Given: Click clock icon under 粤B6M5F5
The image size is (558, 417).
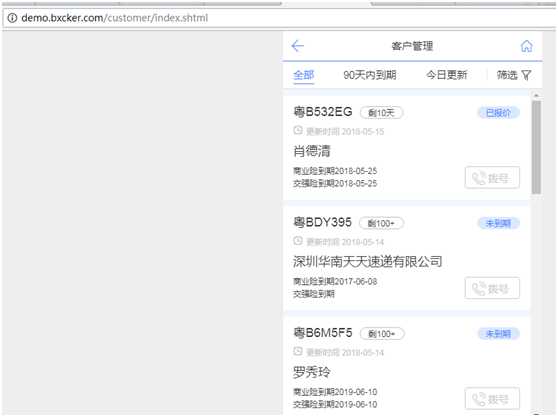Looking at the screenshot, I should click(x=298, y=352).
